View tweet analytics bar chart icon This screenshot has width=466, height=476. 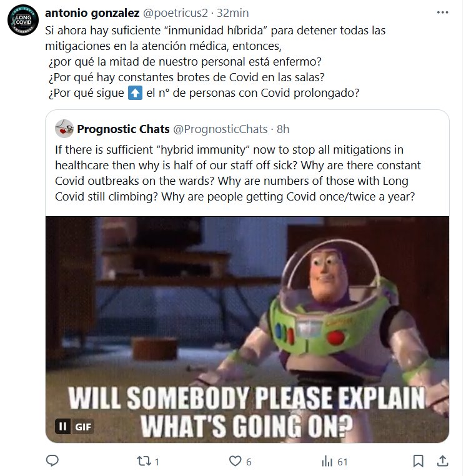point(327,462)
